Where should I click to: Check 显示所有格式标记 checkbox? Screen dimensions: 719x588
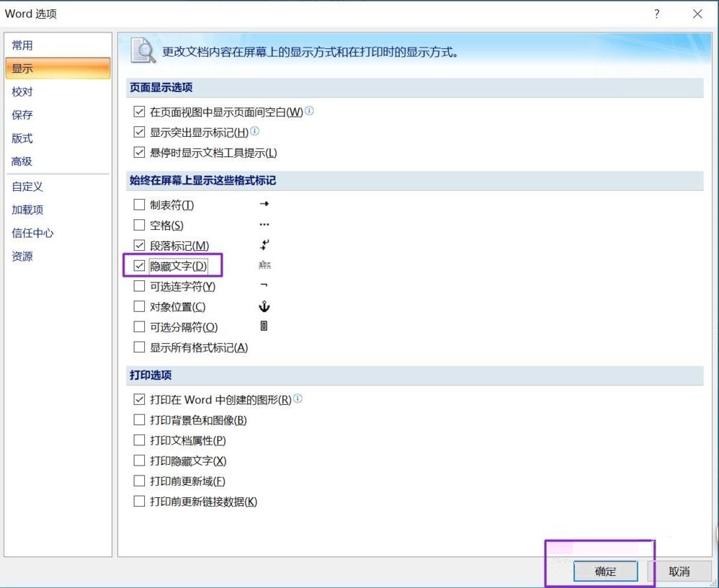click(139, 347)
